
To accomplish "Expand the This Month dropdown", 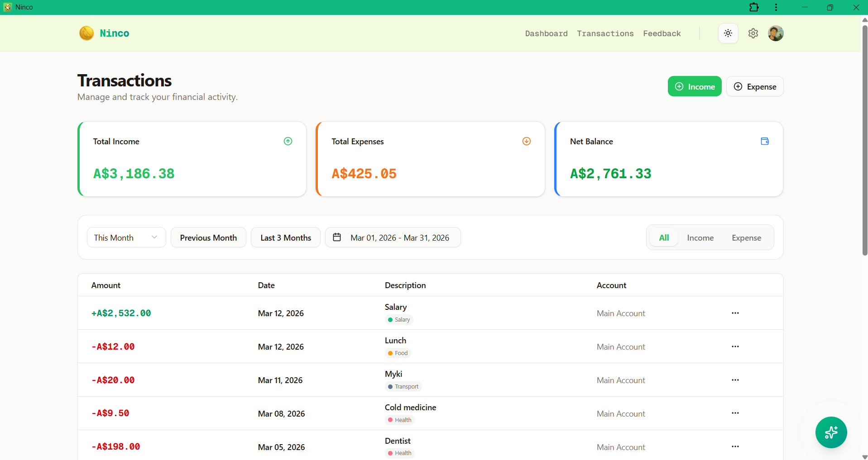I will (126, 237).
